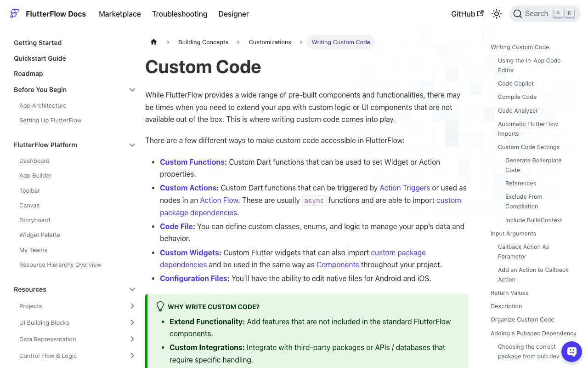Open Widget Palette in sidebar

[40, 235]
